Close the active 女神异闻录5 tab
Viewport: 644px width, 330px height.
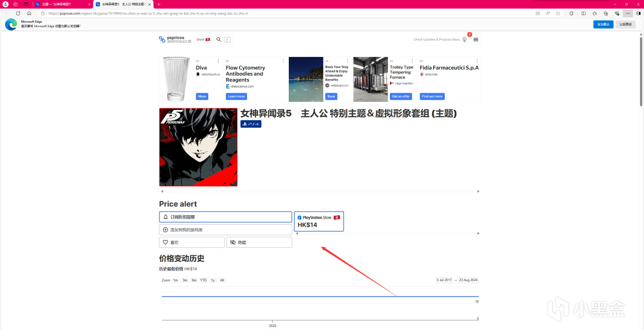coord(149,4)
